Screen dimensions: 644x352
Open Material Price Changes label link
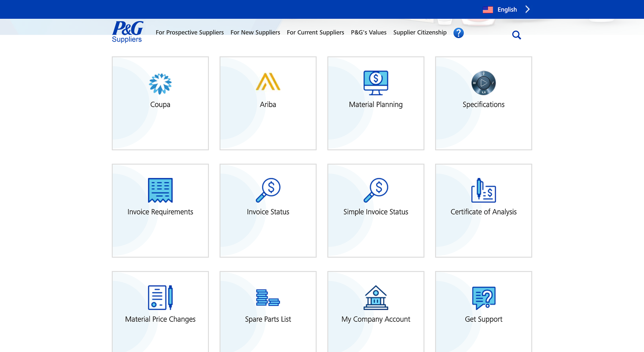(160, 319)
